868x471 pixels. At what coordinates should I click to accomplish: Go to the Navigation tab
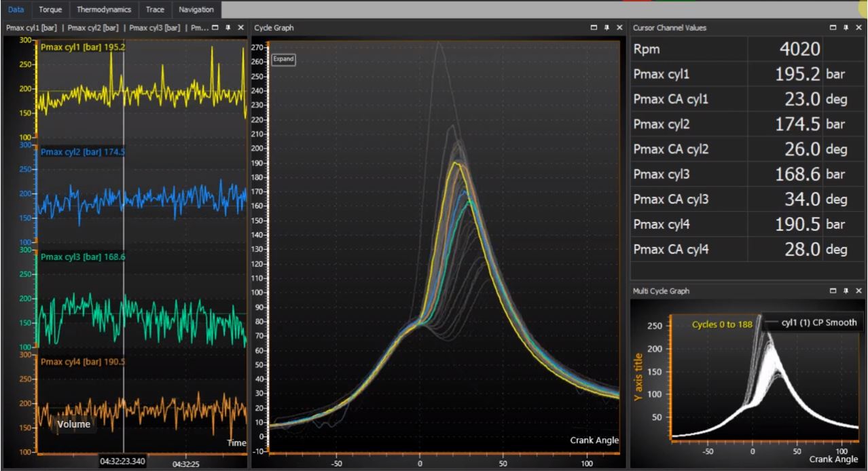point(196,10)
